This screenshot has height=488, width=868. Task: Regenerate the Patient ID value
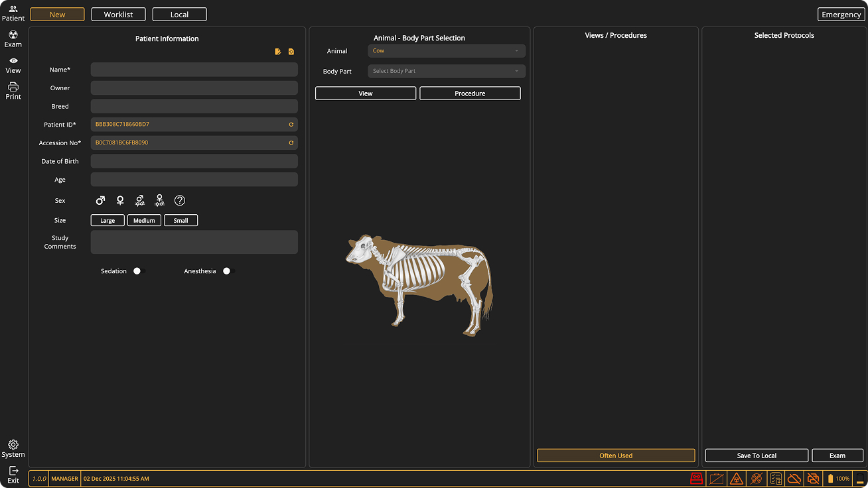[291, 125]
